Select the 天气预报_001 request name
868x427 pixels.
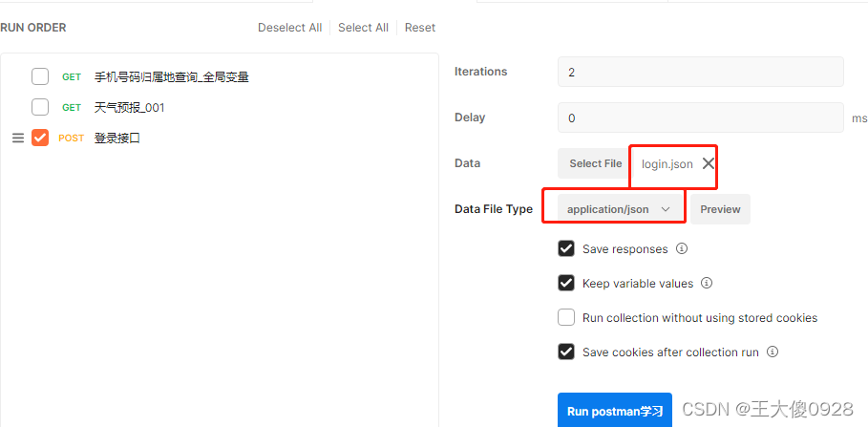click(x=130, y=107)
